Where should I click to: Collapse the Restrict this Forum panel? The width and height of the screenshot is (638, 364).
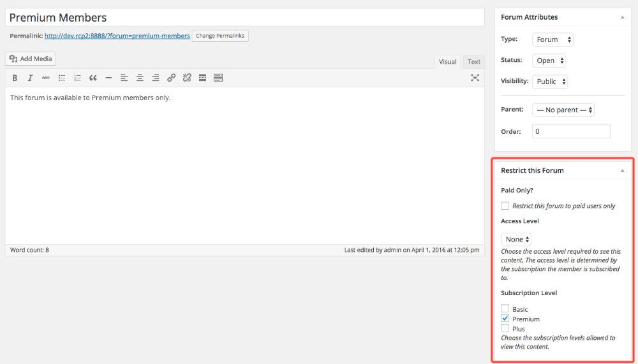[622, 171]
